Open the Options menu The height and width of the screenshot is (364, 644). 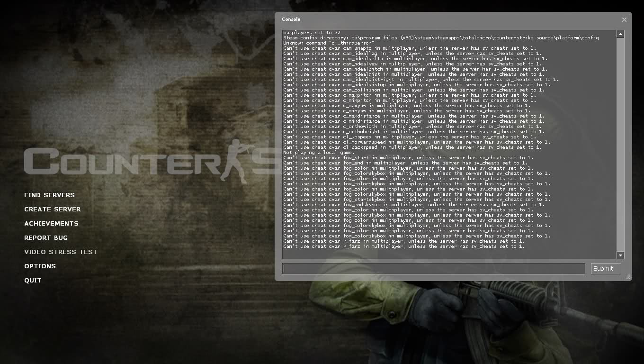pyautogui.click(x=40, y=266)
